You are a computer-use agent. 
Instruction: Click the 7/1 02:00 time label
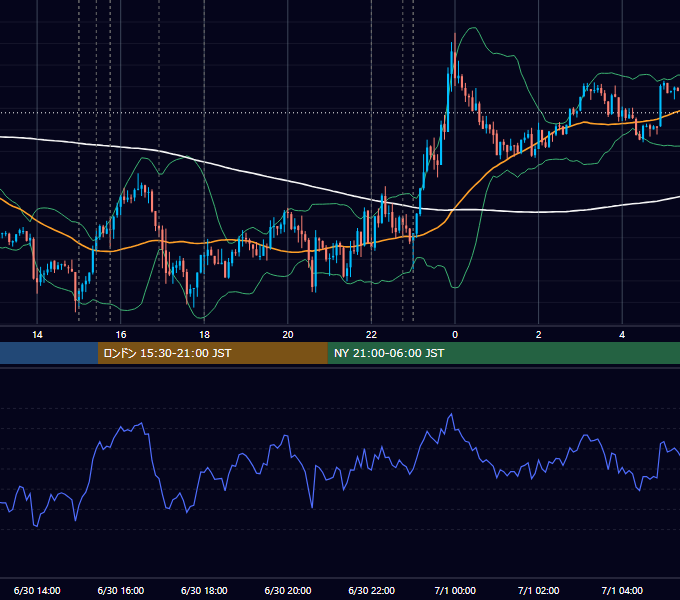coord(539,590)
